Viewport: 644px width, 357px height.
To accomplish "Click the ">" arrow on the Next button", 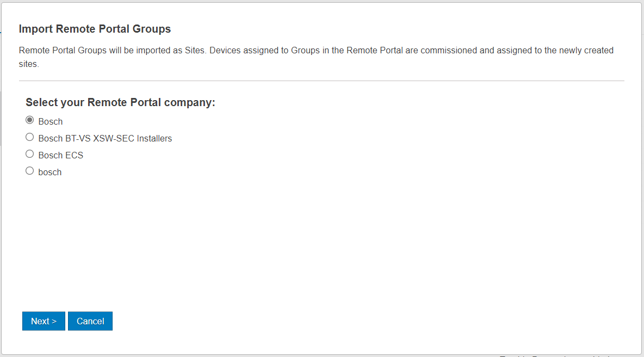I will (x=54, y=321).
